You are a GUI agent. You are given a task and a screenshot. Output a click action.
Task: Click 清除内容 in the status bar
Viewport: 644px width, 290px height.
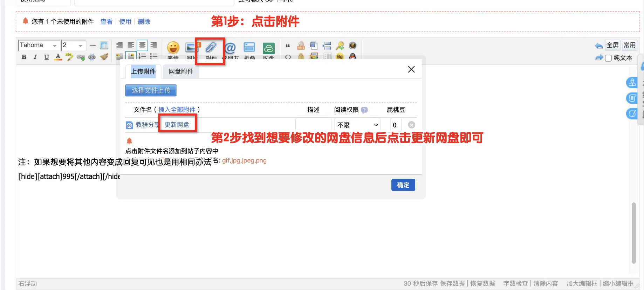pyautogui.click(x=546, y=283)
